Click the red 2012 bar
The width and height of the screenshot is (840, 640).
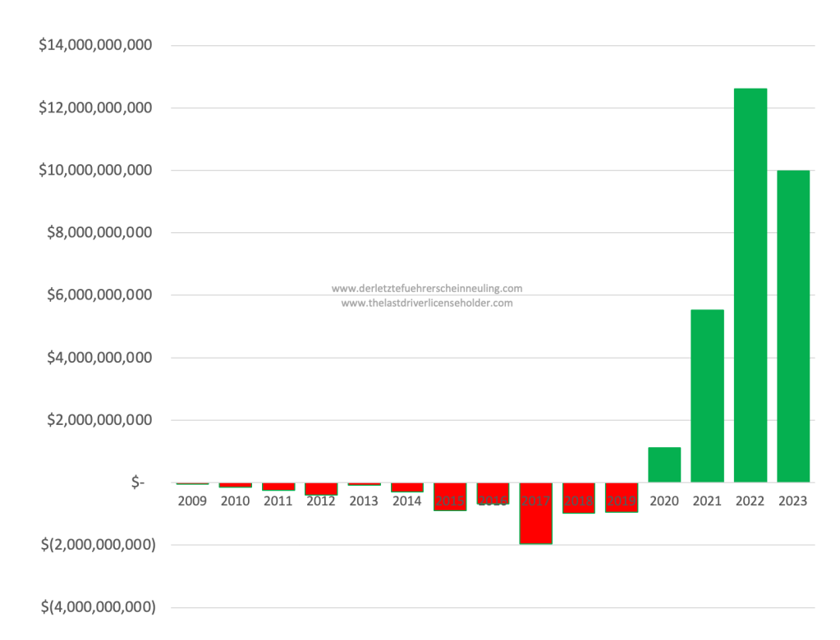[x=321, y=489]
